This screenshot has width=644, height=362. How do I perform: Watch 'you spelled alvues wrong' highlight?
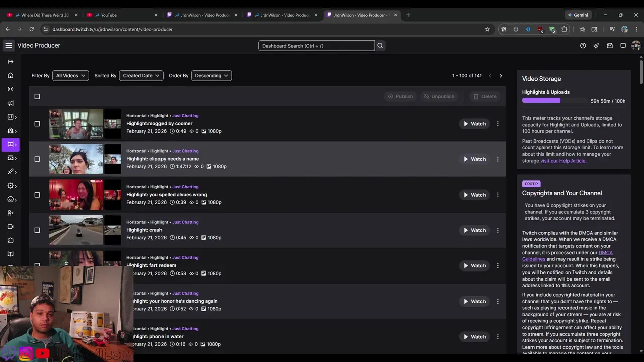[x=474, y=195]
